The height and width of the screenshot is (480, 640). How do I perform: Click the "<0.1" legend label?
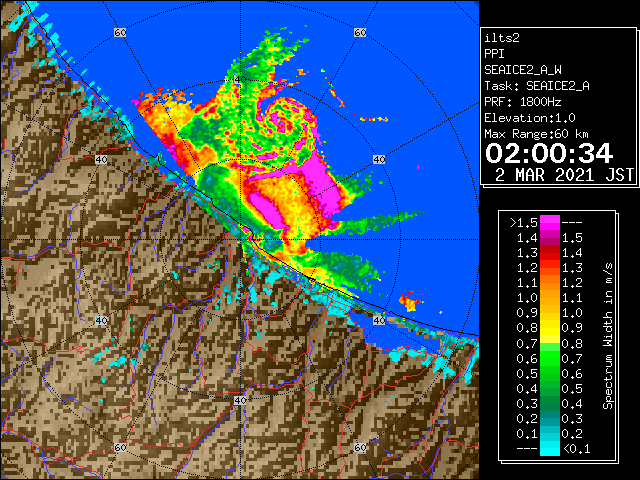click(x=576, y=449)
